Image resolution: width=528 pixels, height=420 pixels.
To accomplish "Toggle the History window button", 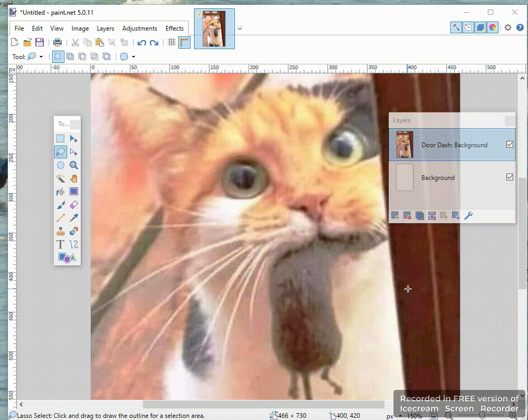I will point(468,27).
